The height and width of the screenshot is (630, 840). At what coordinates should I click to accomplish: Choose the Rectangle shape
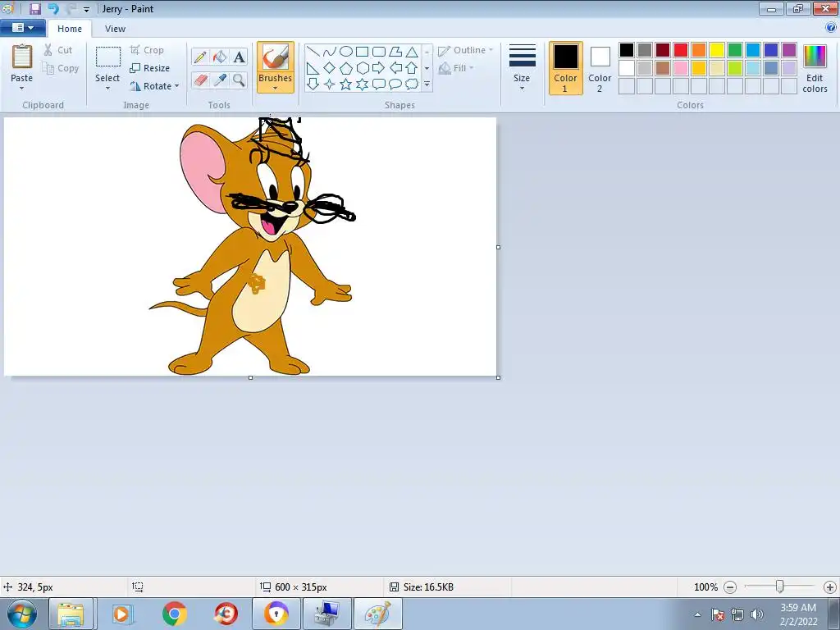click(362, 52)
